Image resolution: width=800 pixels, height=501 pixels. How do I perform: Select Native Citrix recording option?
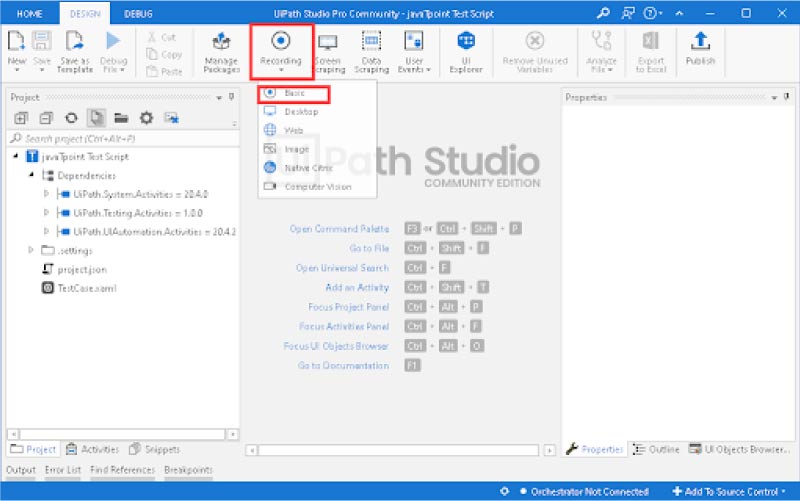click(317, 168)
